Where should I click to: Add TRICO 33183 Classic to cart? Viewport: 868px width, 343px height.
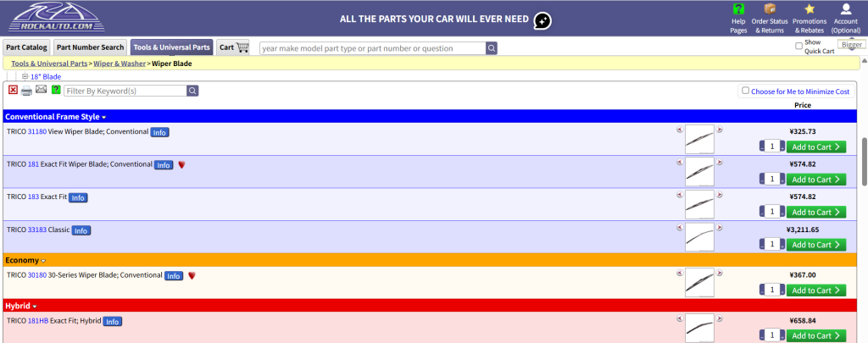(816, 245)
